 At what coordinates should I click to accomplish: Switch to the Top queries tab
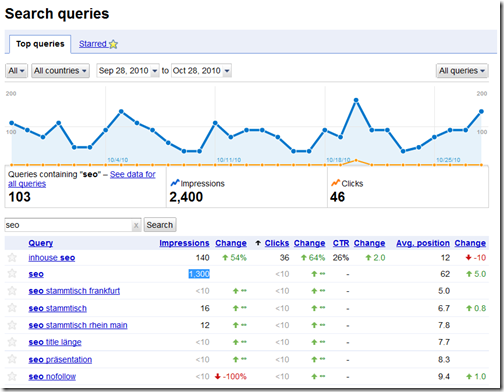click(x=40, y=44)
